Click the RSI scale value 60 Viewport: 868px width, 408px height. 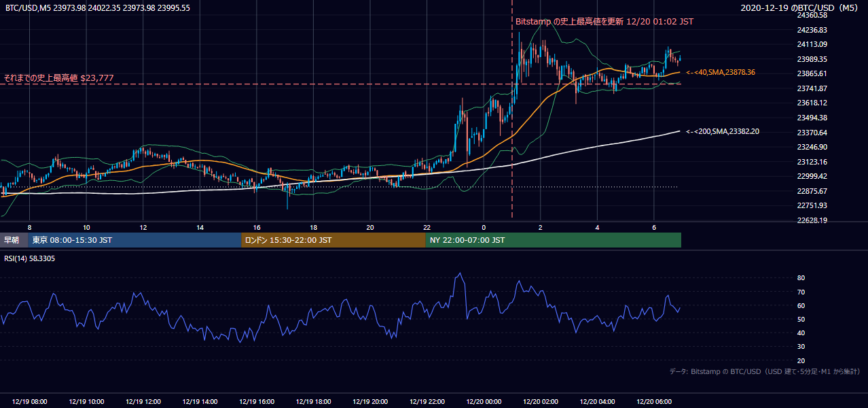click(x=801, y=305)
